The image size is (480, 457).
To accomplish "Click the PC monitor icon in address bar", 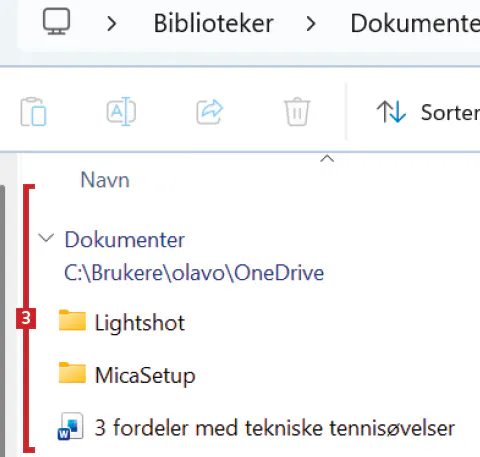I will 56,22.
